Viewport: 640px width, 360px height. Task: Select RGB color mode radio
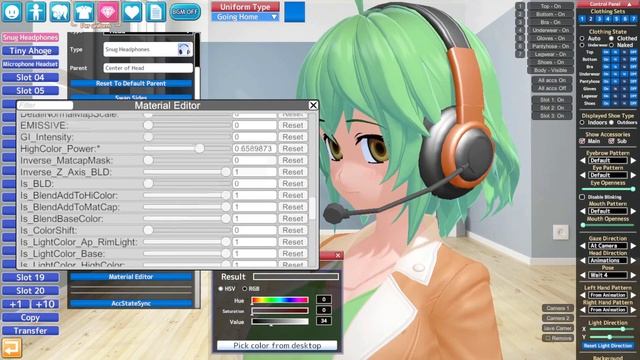[244, 289]
